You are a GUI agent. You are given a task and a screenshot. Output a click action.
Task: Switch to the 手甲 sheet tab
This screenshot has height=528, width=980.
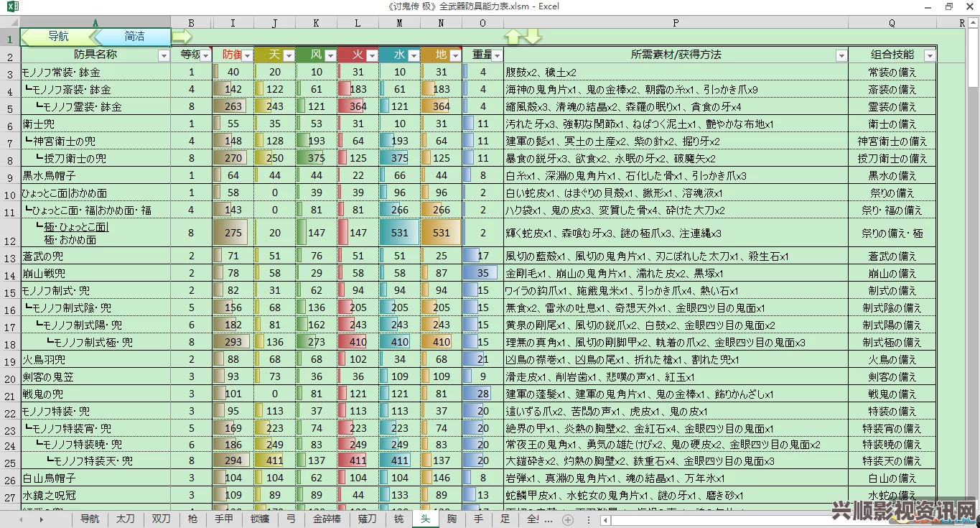coord(224,519)
